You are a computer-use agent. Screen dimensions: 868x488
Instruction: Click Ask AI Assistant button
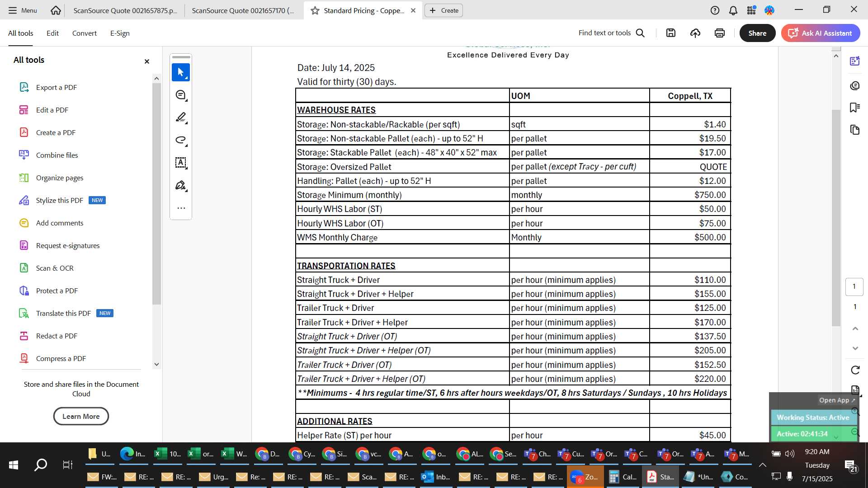[820, 33]
